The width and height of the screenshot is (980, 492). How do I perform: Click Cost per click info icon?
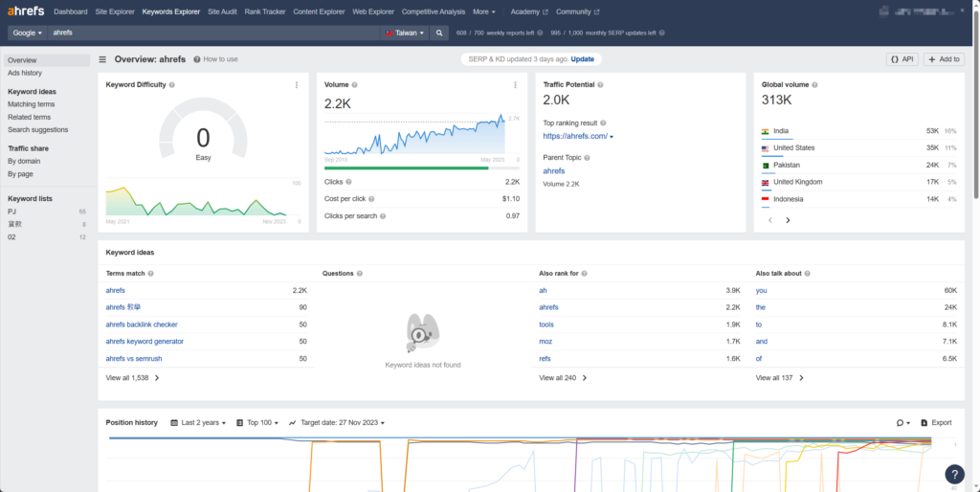tap(371, 199)
